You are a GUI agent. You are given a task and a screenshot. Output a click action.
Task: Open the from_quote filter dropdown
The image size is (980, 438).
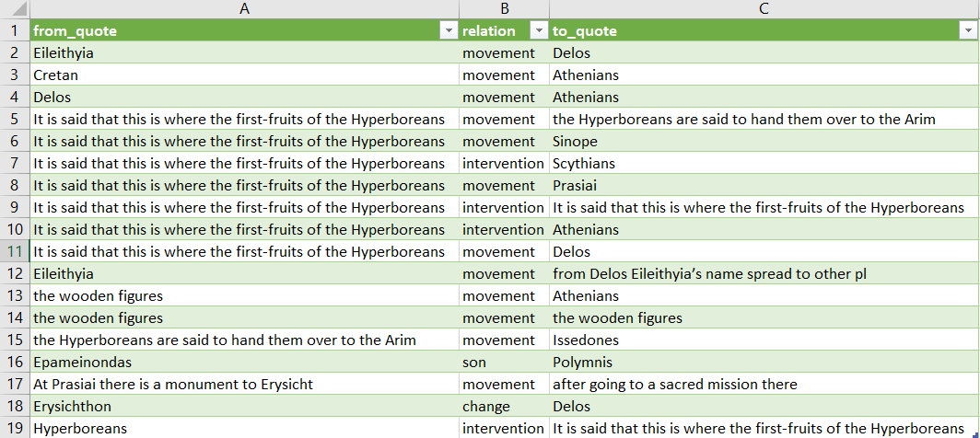(x=448, y=31)
